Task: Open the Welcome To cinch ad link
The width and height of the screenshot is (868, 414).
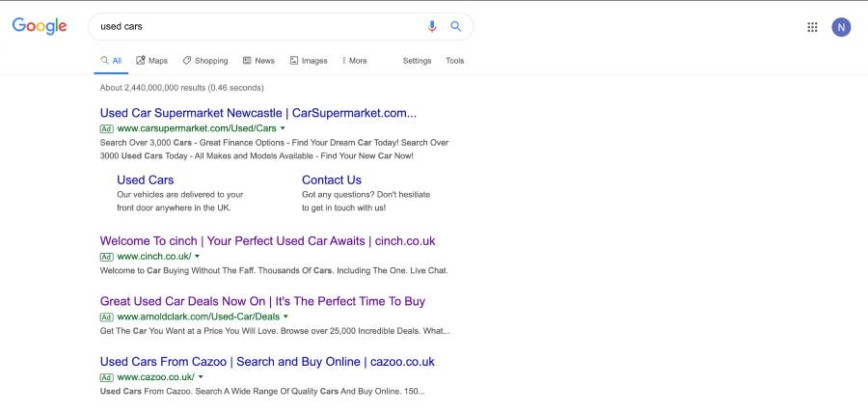Action: click(x=267, y=241)
